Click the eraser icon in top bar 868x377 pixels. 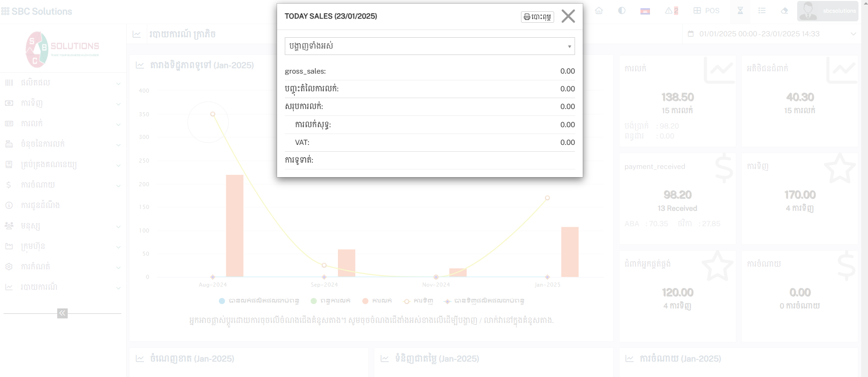784,11
